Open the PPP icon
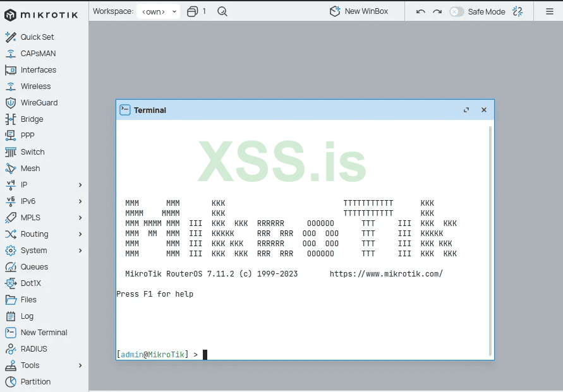 pos(11,136)
